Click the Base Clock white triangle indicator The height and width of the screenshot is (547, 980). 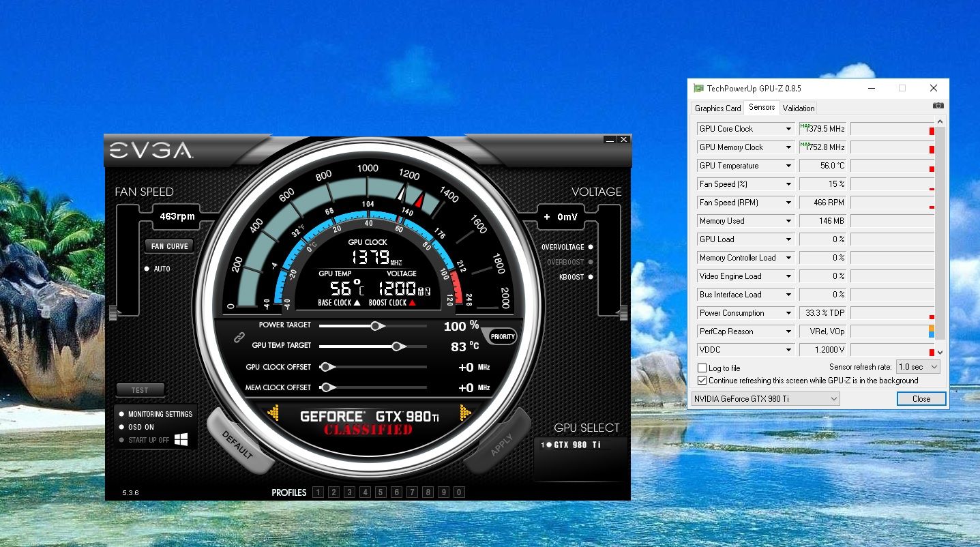click(x=357, y=302)
